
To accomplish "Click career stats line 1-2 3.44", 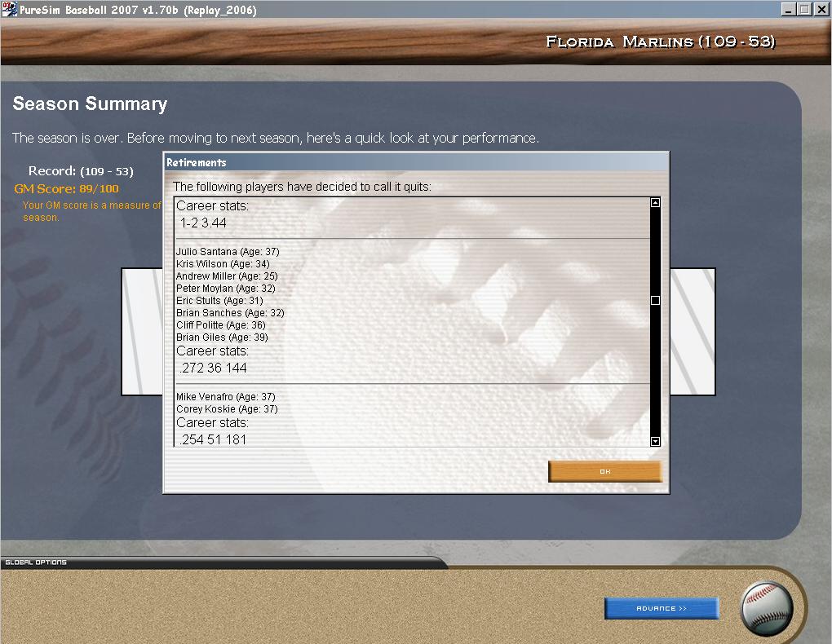I will [203, 223].
